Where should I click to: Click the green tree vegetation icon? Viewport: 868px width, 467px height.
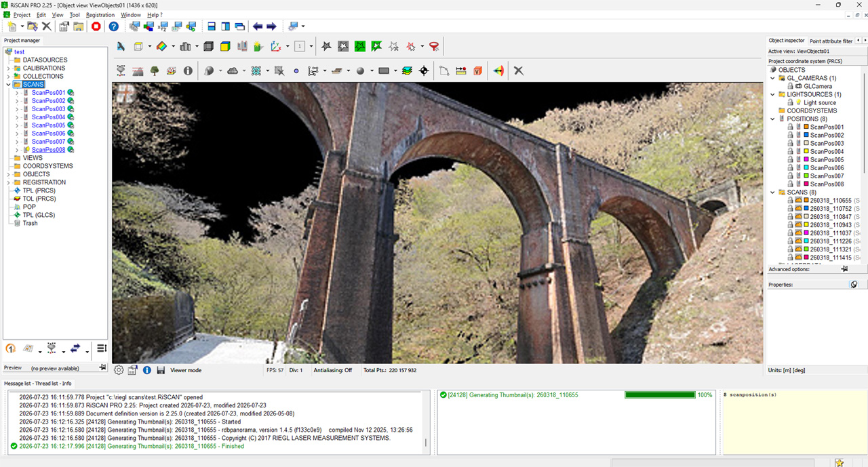coord(155,70)
